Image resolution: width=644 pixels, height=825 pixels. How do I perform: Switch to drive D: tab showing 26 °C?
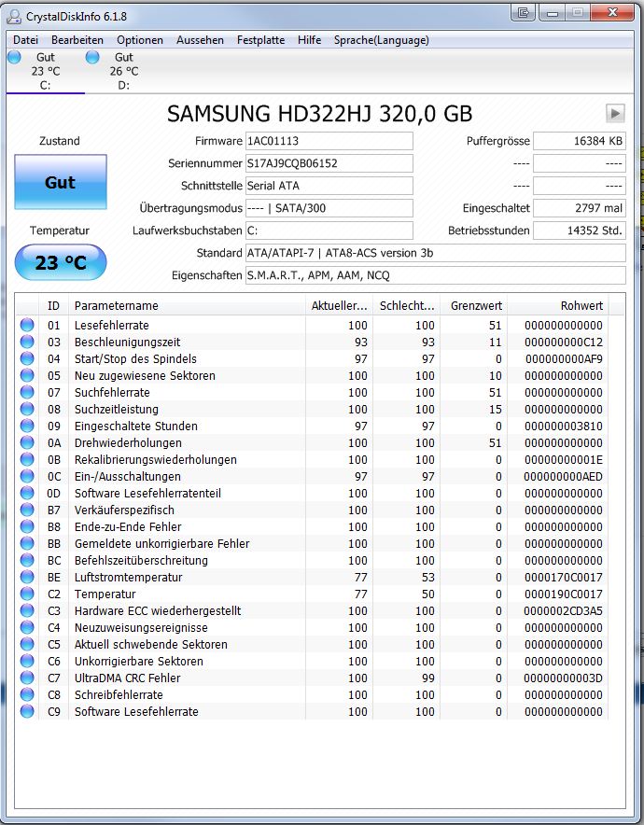(123, 71)
